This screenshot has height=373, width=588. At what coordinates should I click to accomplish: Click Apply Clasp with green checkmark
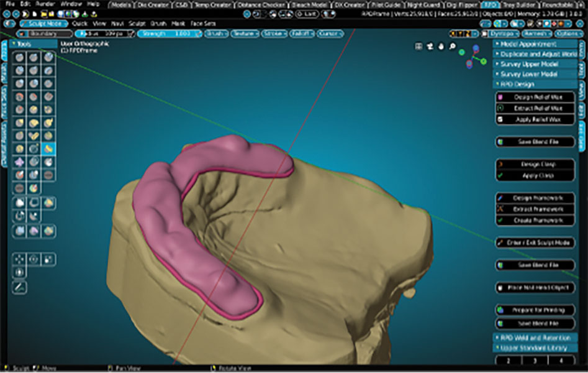click(535, 175)
